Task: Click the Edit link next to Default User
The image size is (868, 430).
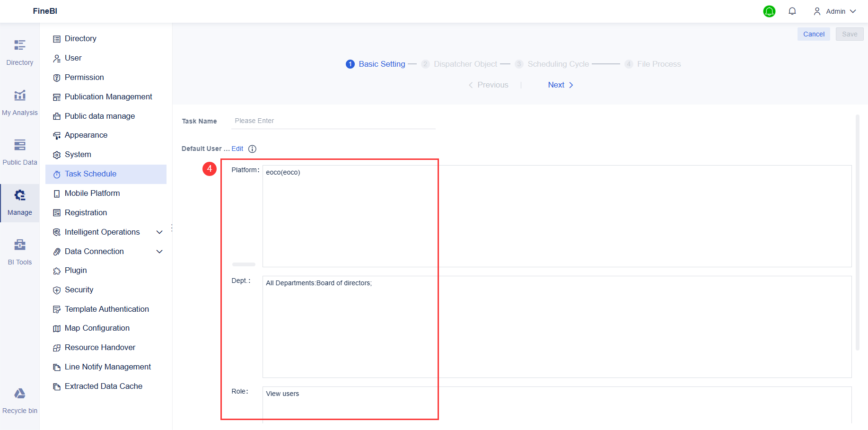Action: 237,148
